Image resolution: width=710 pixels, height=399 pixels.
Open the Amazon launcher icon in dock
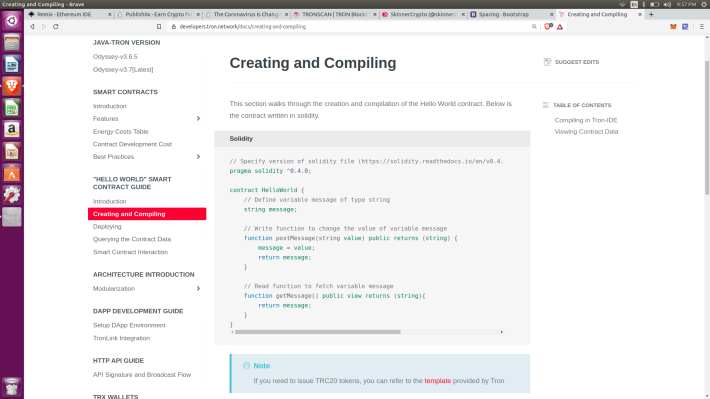pyautogui.click(x=12, y=130)
